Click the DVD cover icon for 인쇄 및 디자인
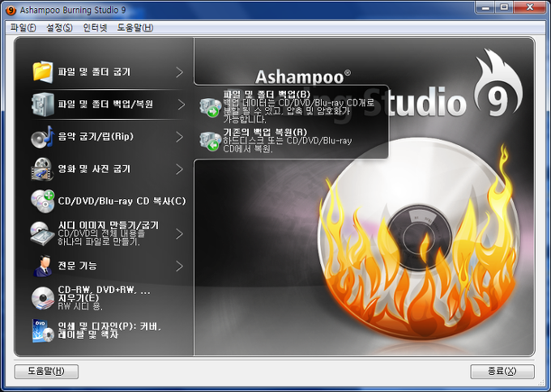Screen dimensions: 551x392 pos(43,330)
